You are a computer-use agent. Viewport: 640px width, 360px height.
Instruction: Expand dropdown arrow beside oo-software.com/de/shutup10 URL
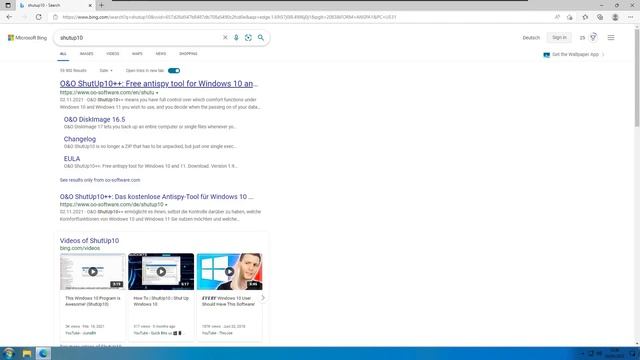(x=166, y=205)
